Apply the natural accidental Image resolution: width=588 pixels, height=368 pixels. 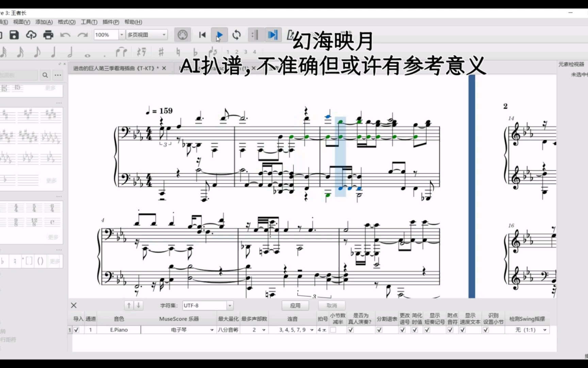178,52
